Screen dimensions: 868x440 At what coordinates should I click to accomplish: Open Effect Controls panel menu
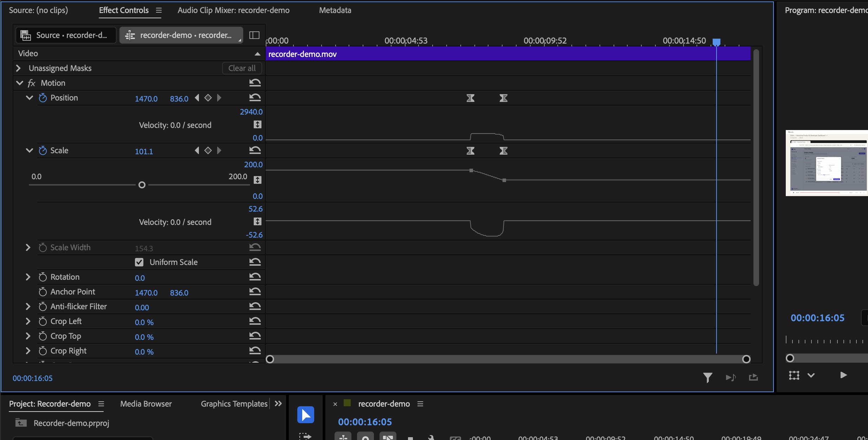coord(159,10)
